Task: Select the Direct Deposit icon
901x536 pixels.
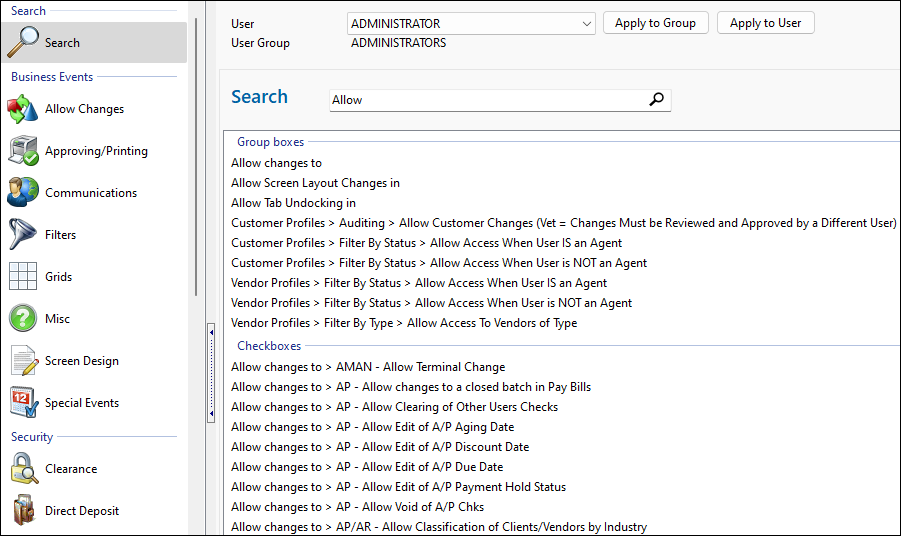Action: click(x=23, y=511)
